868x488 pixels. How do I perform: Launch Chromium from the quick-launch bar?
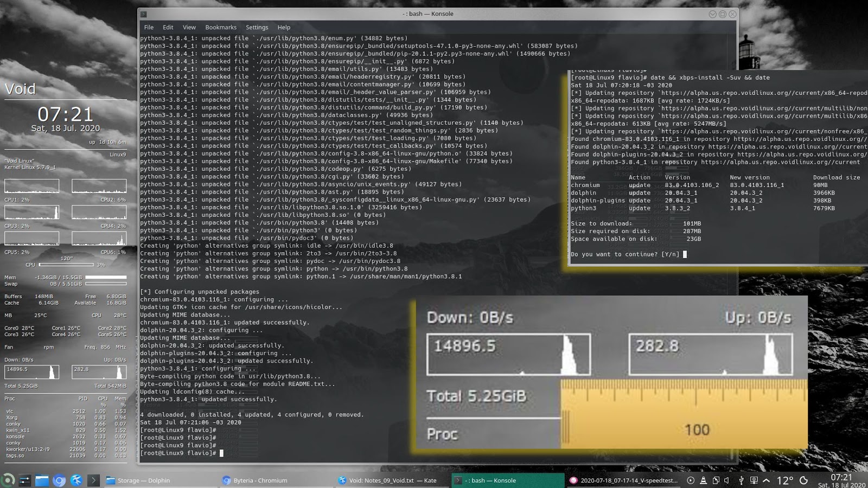coord(59,480)
